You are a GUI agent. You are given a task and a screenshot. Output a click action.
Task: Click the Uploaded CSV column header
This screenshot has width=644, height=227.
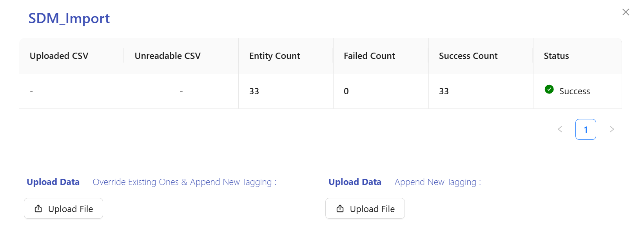(59, 56)
